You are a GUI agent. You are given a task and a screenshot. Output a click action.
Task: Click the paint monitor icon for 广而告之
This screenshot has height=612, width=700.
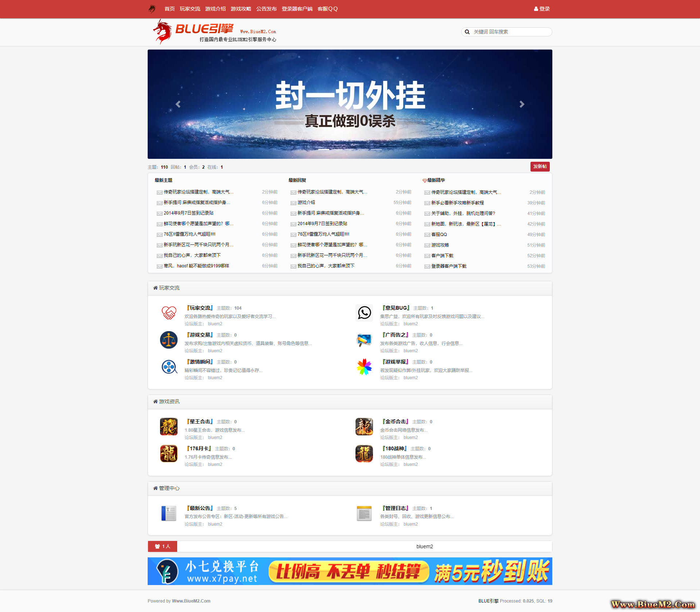click(364, 340)
